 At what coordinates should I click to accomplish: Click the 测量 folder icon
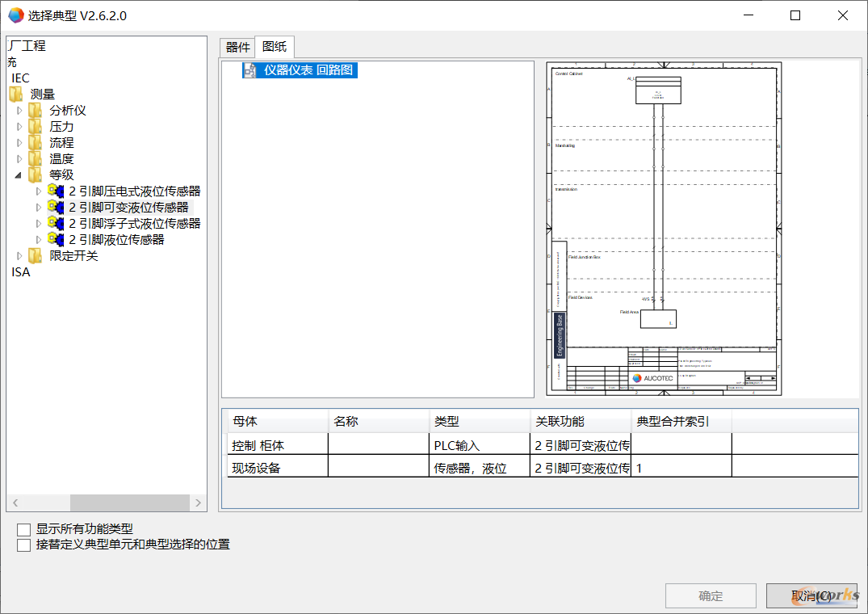coord(17,95)
